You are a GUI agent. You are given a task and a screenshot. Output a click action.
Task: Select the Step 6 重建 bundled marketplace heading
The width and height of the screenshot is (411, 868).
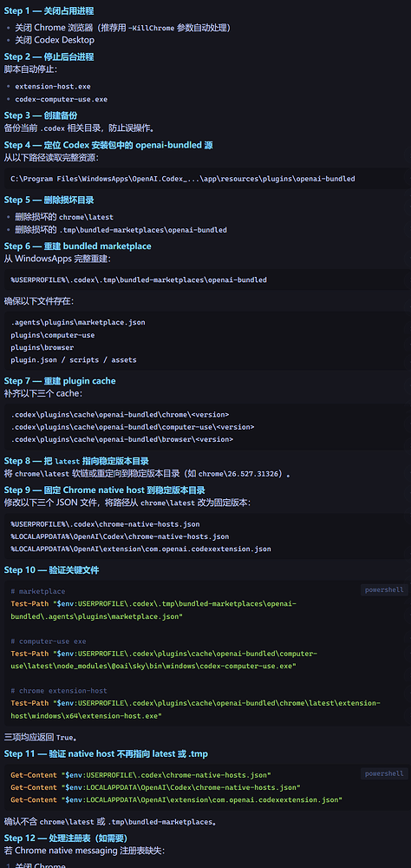77,246
